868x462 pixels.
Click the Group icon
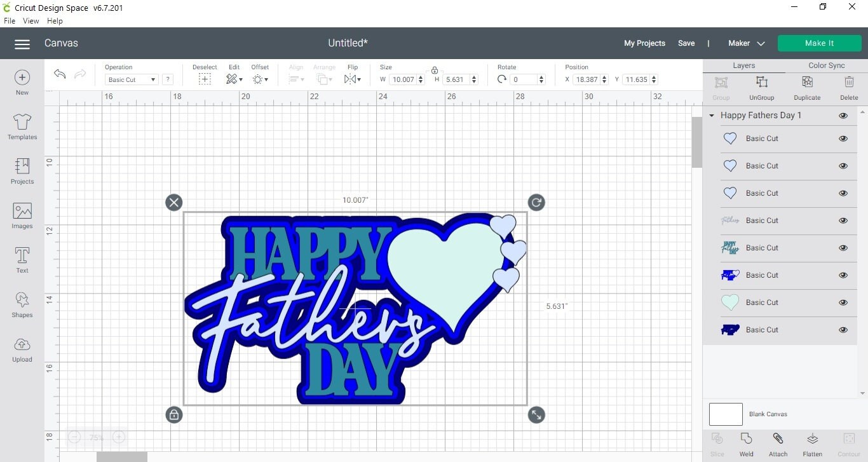(721, 83)
